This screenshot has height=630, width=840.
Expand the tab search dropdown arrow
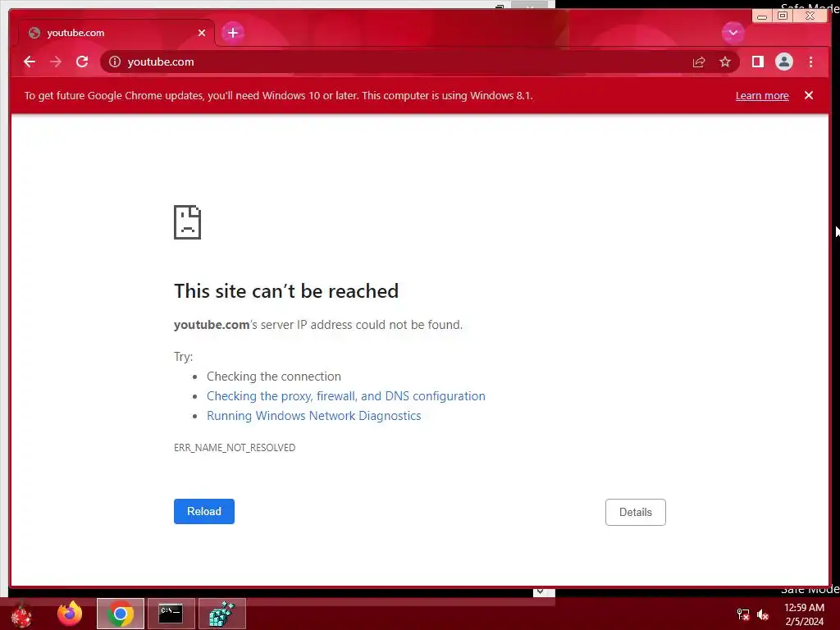point(733,33)
